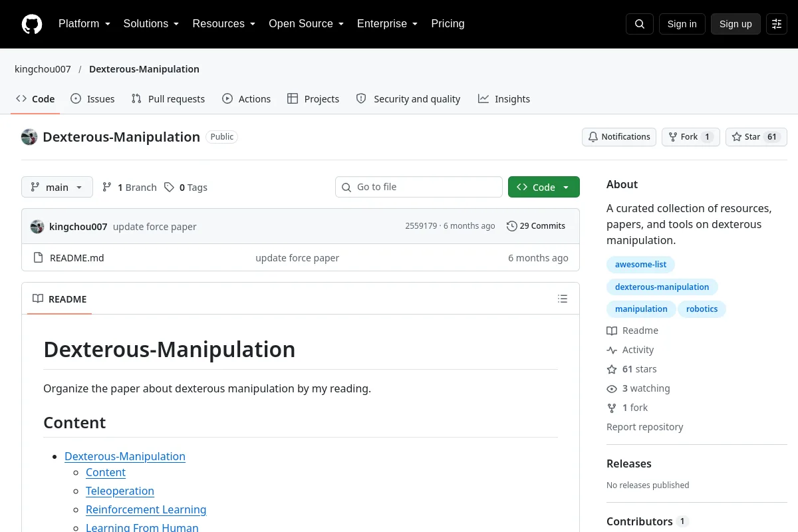Open the Pricing page

[448, 24]
